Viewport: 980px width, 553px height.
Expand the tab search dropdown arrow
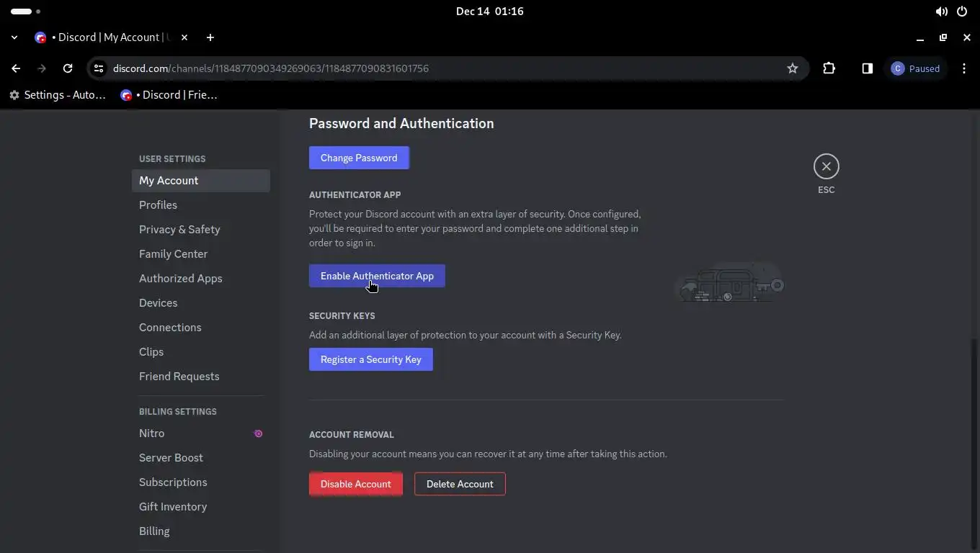click(14, 37)
